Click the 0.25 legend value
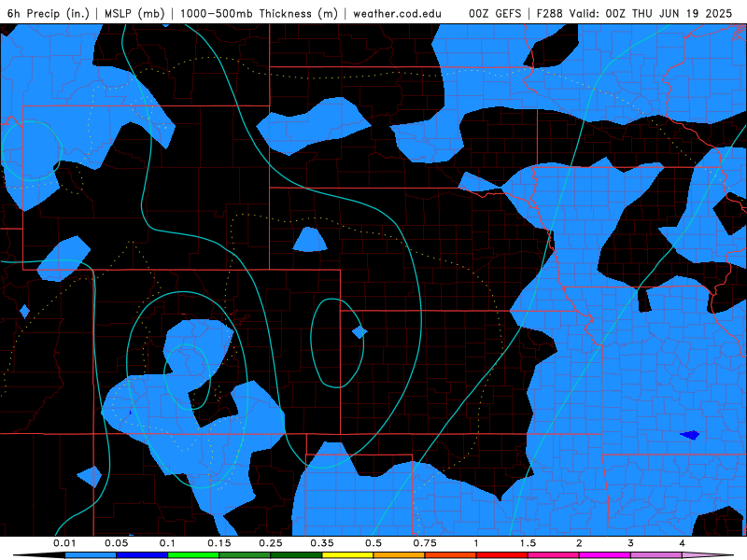This screenshot has height=560, width=747. pos(271,543)
